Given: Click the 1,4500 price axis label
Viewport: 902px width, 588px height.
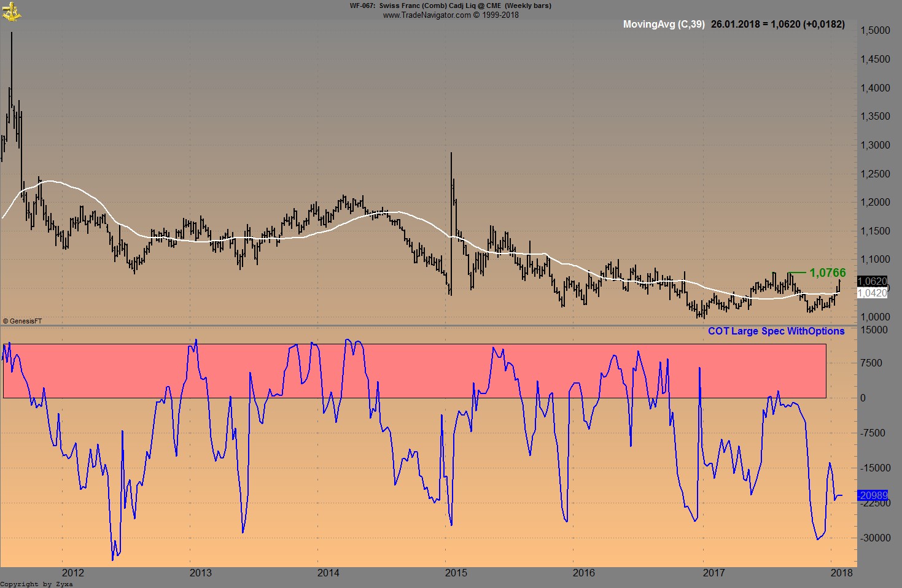Looking at the screenshot, I should pos(875,60).
